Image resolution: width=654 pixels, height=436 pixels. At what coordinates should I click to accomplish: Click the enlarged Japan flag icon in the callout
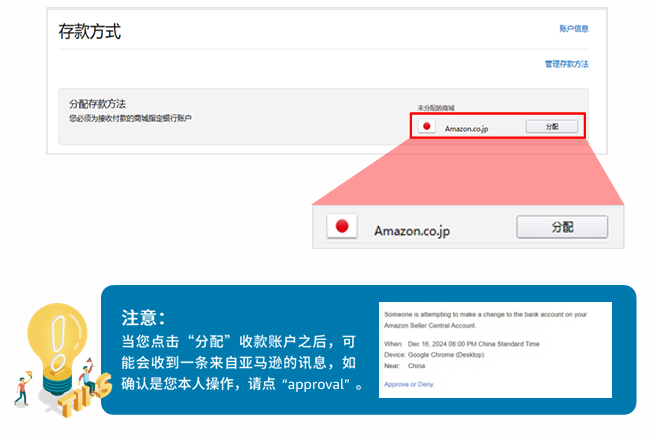tap(342, 228)
